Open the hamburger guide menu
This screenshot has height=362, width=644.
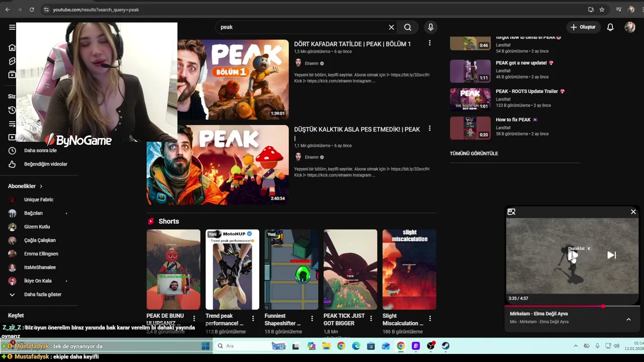[12, 27]
